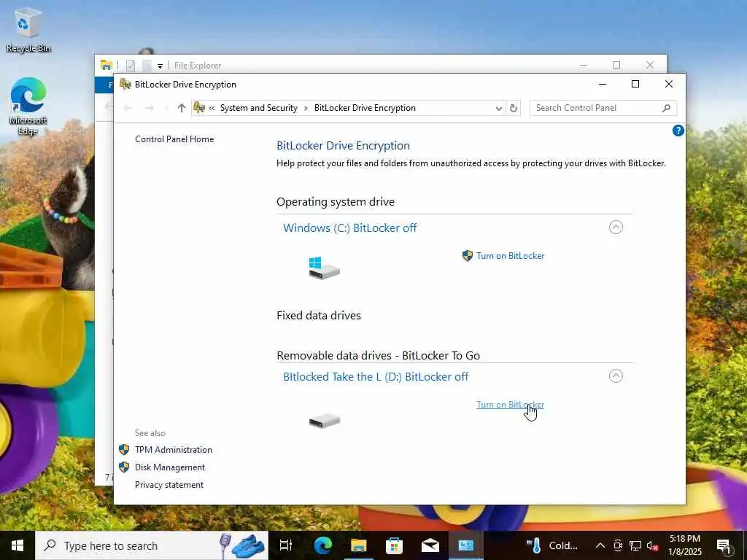747x560 pixels.
Task: Refresh the BitLocker Control Panel page
Action: (514, 108)
